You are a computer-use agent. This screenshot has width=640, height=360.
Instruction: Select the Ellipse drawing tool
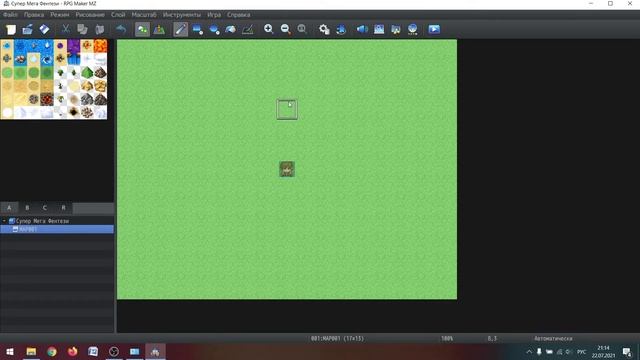point(214,29)
